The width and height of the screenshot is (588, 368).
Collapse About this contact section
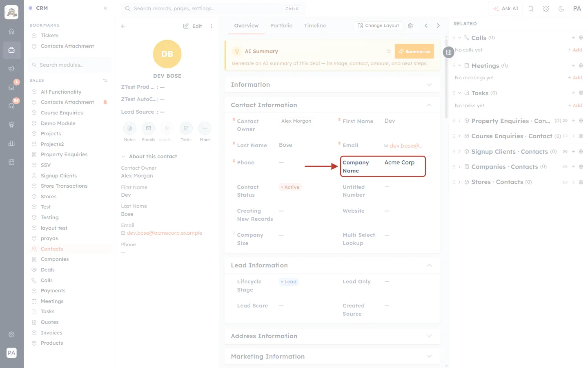(123, 157)
